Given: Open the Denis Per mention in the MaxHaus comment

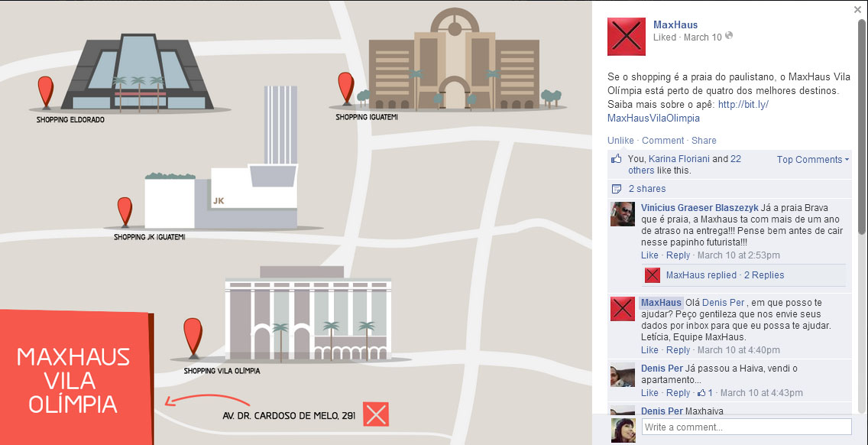Looking at the screenshot, I should (723, 303).
